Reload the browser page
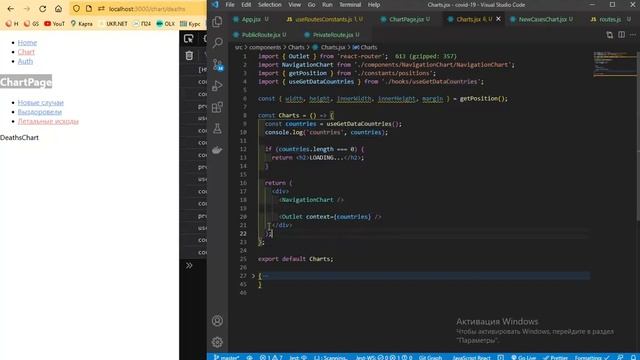This screenshot has width=640, height=360. point(42,9)
